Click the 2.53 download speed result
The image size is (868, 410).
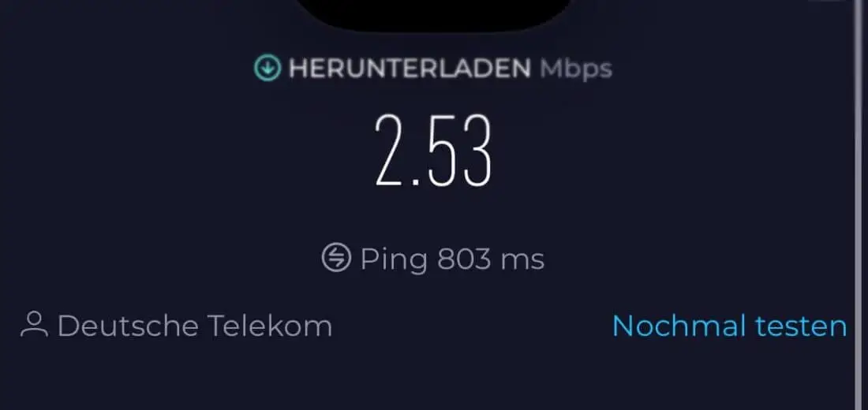point(433,150)
